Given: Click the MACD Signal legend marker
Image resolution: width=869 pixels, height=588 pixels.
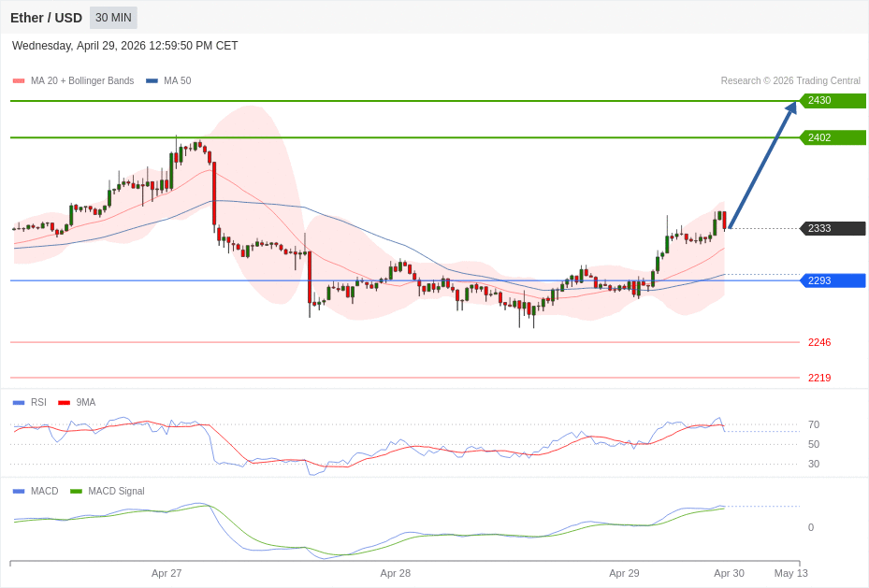Looking at the screenshot, I should coord(76,492).
